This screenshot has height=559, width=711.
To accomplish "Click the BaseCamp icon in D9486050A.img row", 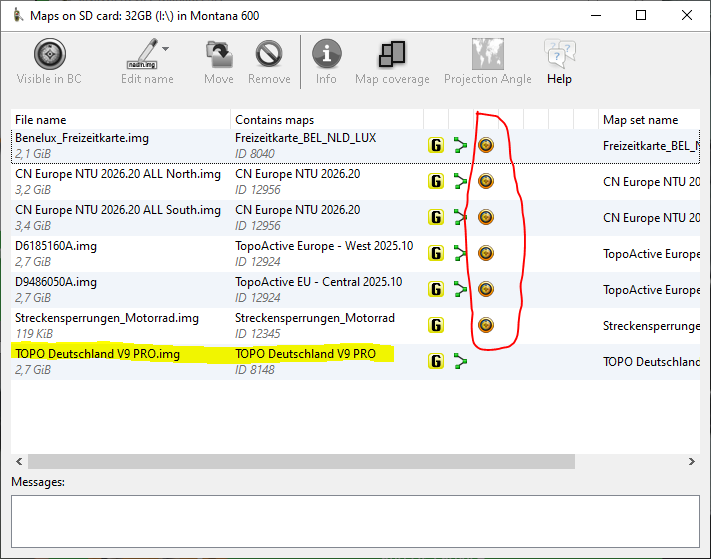I will tap(486, 289).
